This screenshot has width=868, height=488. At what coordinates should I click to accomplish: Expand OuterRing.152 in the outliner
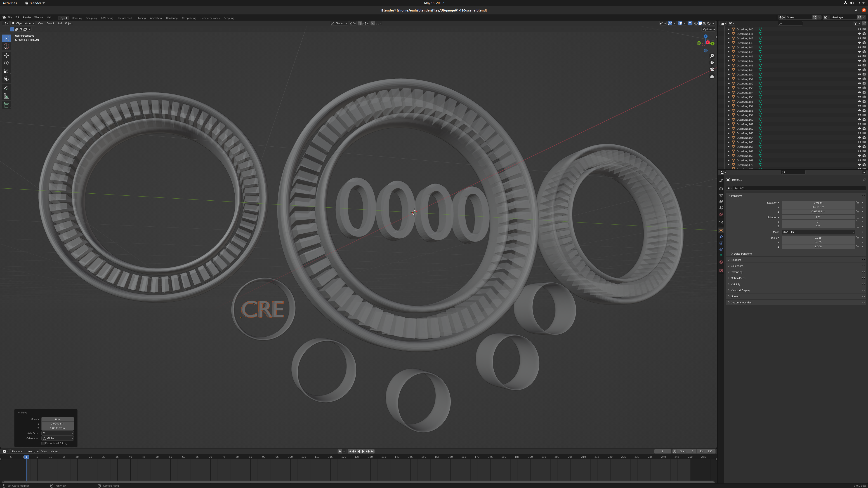pyautogui.click(x=729, y=84)
